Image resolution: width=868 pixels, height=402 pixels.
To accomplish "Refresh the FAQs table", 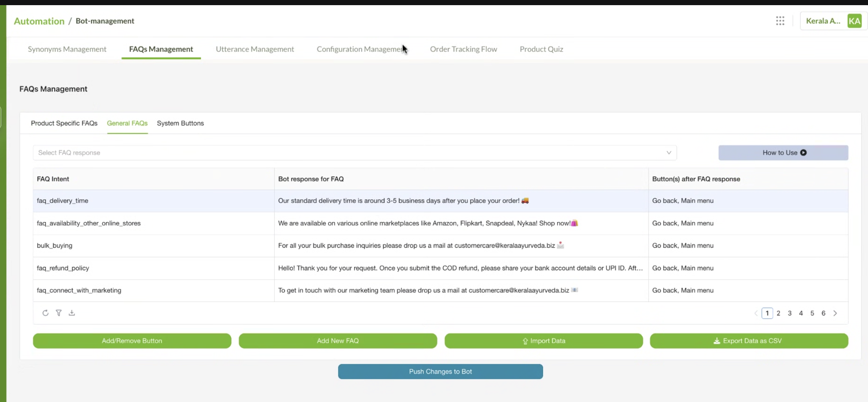I will (46, 313).
